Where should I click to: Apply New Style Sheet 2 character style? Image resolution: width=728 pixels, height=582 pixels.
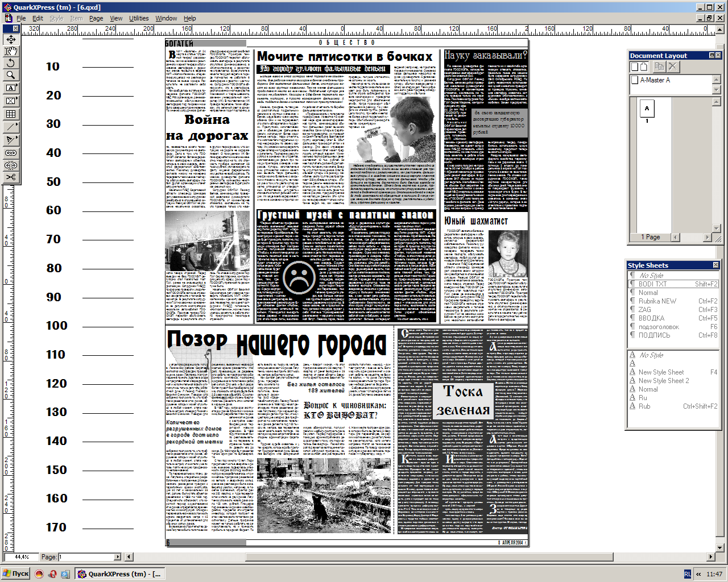click(673, 381)
